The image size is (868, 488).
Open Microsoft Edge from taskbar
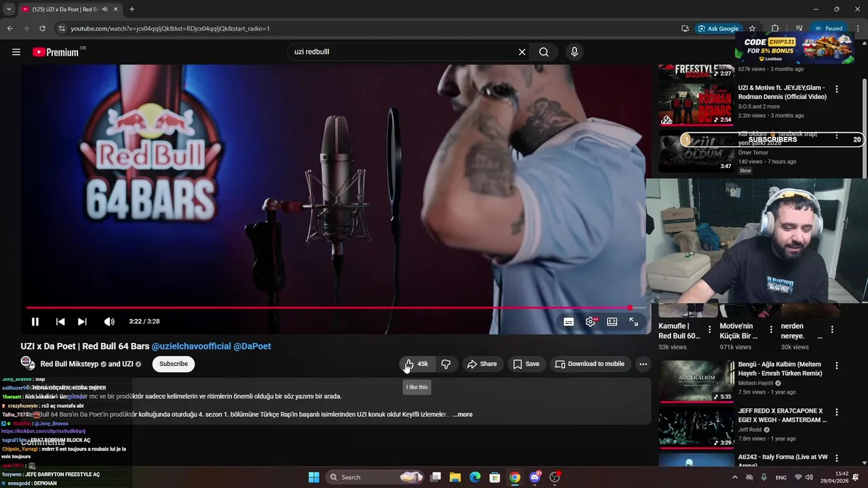point(475,477)
